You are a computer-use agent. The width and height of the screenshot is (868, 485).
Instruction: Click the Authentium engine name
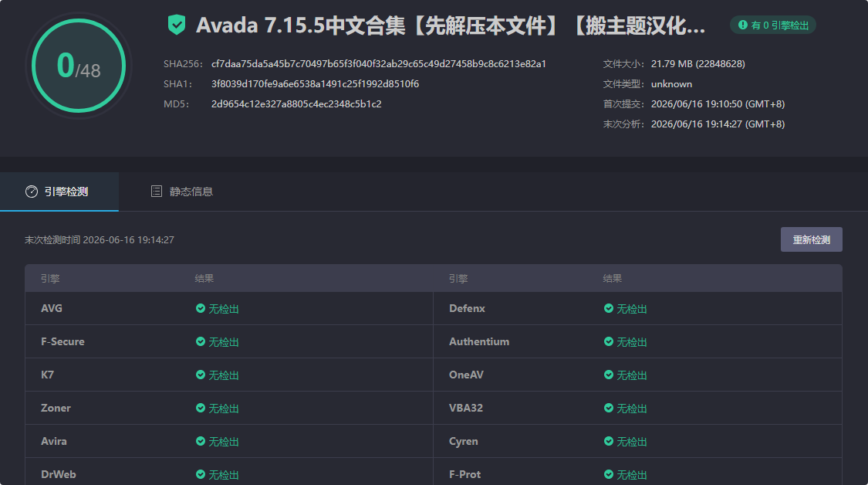tap(479, 341)
